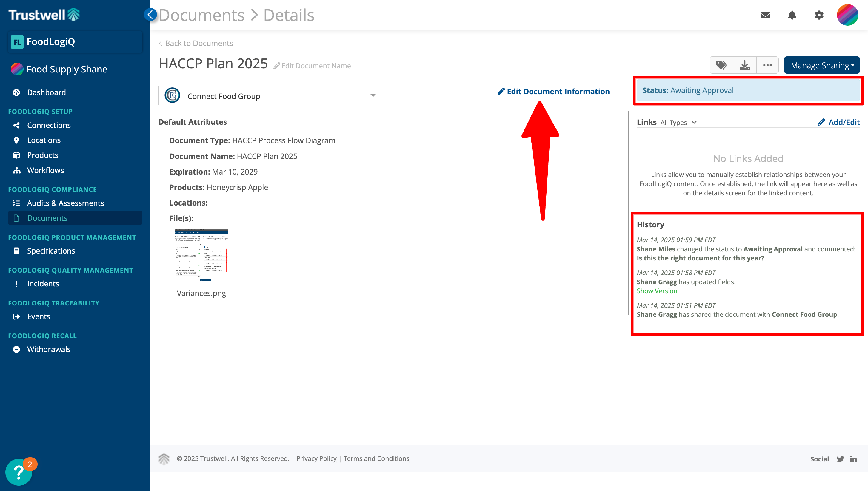Open Events in the sidebar
Screen dimensions: 868x491
click(39, 316)
